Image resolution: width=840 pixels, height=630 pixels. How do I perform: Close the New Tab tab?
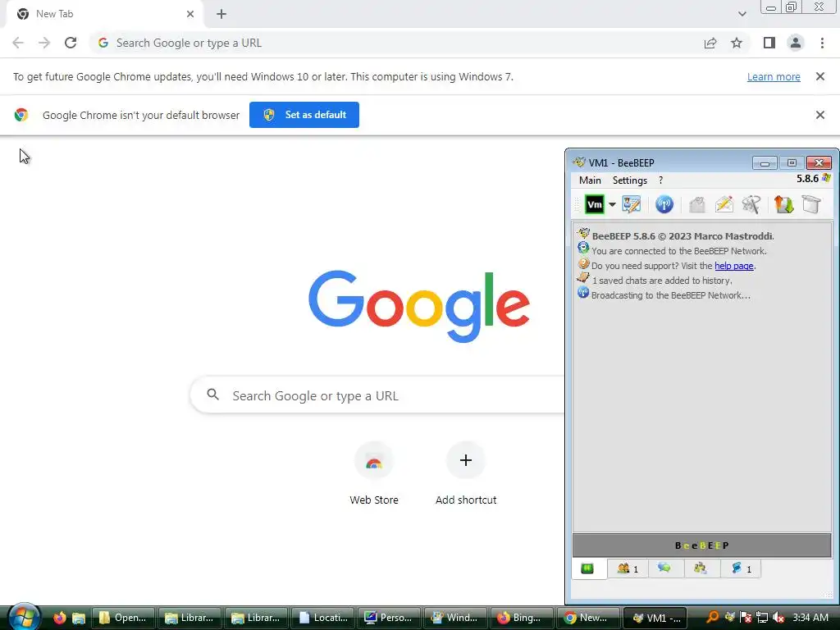[x=190, y=14]
